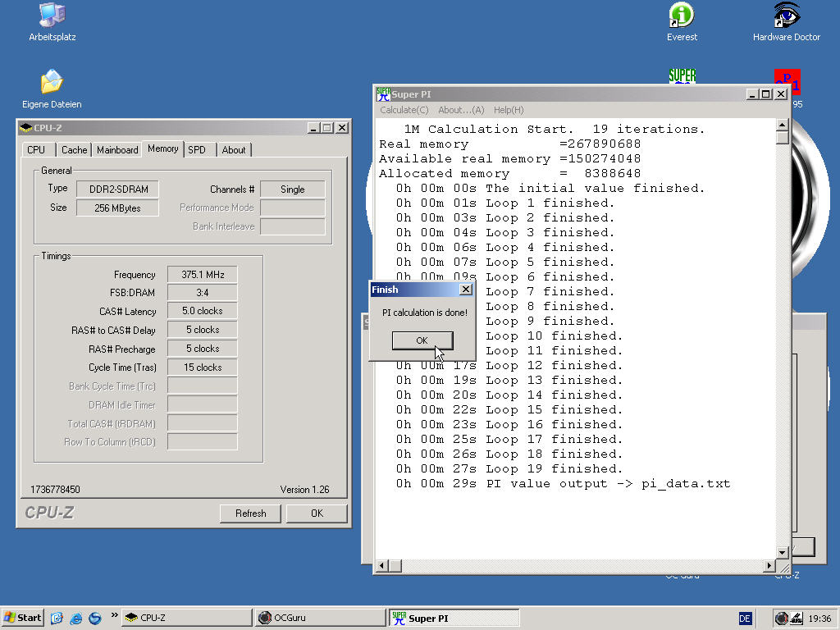This screenshot has height=630, width=840.
Task: Click the Super PI horizontal scroll left arrow
Action: 382,566
